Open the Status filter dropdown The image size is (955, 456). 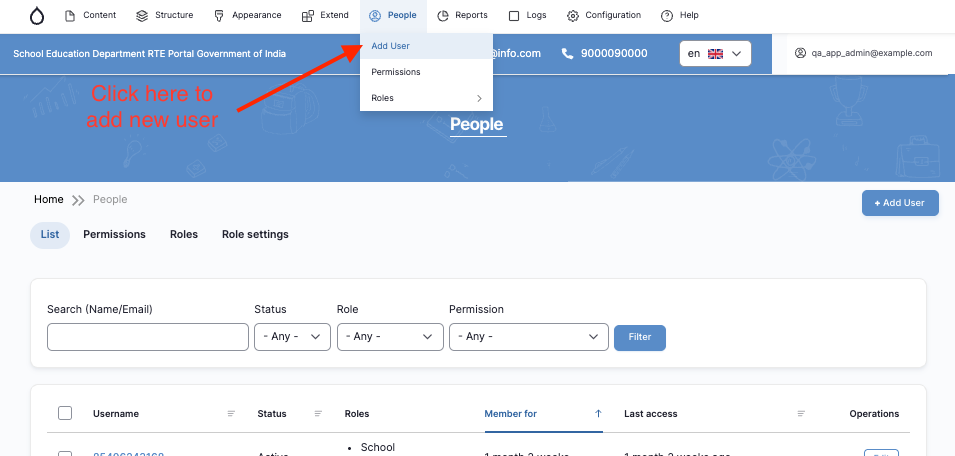[292, 337]
